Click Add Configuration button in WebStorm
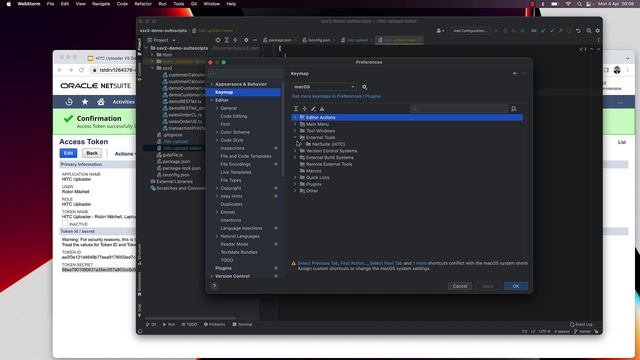 470,31
